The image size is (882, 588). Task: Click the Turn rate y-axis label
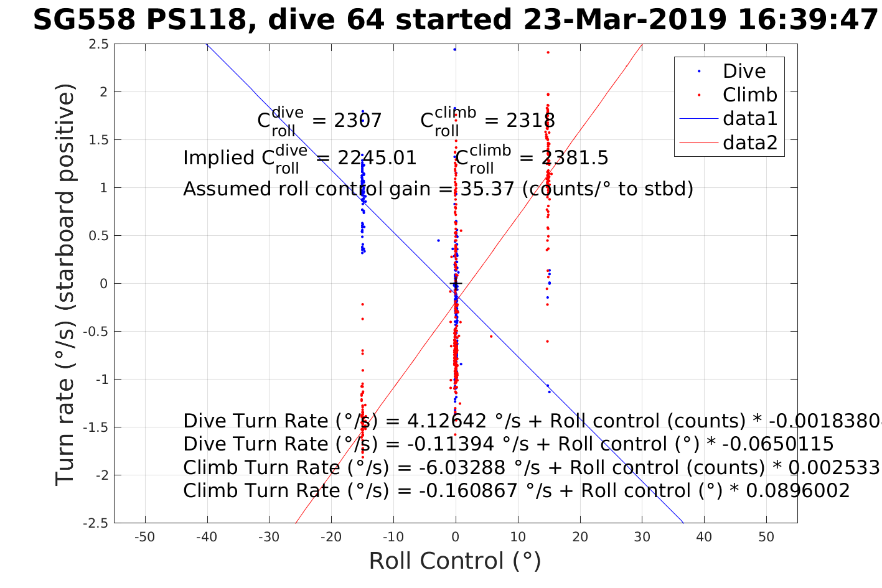click(65, 283)
